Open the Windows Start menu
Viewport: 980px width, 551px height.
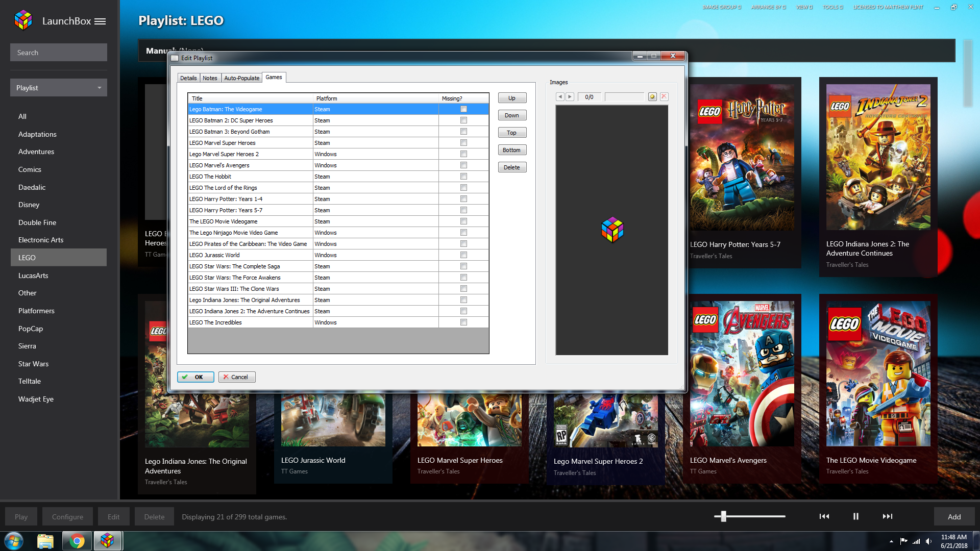tap(14, 541)
